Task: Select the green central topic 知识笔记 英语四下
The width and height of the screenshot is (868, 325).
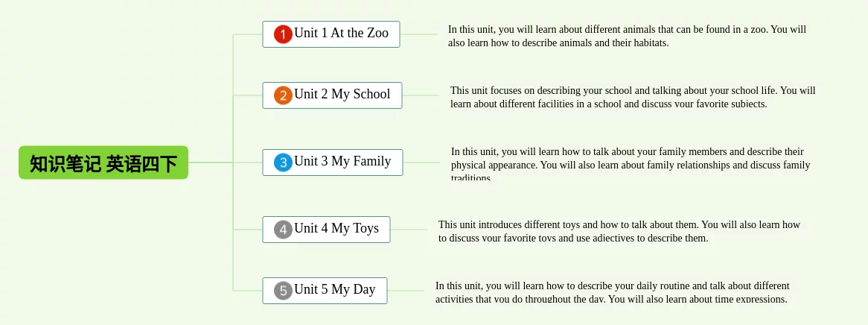Action: tap(103, 162)
